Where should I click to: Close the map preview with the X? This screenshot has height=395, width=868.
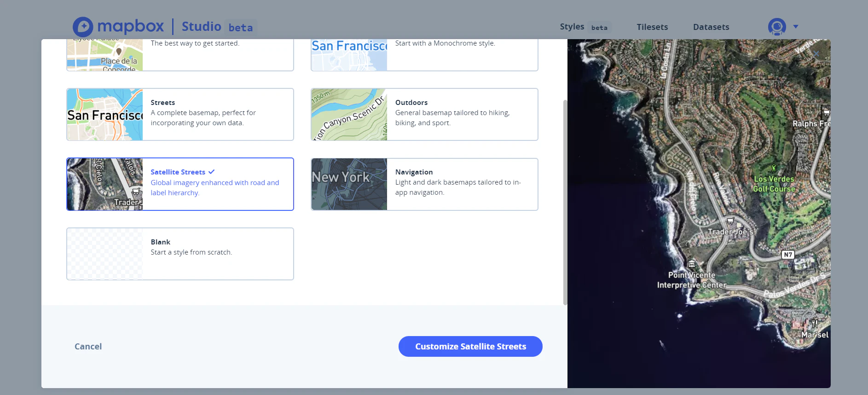[x=816, y=54]
